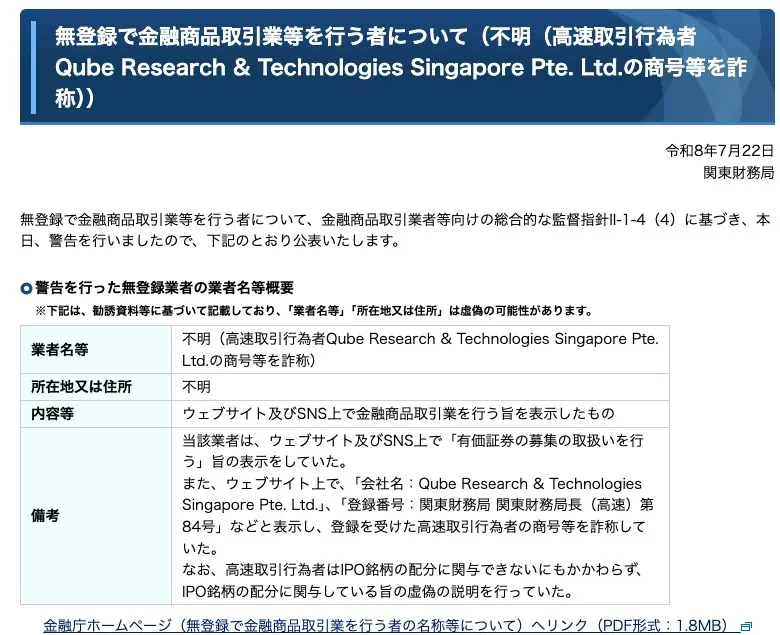This screenshot has height=635, width=780.
Task: Click the remark line mentioning 84号
Action: point(414,527)
